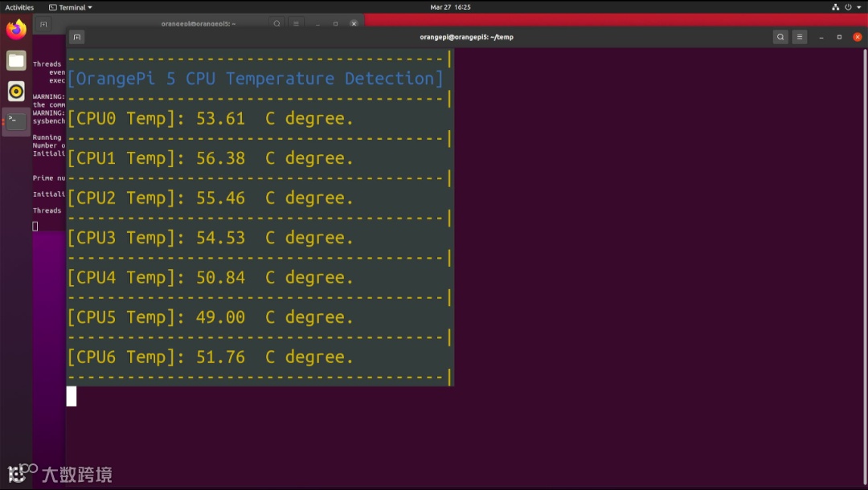
Task: Click search icon in ~/temp terminal
Action: coord(780,37)
